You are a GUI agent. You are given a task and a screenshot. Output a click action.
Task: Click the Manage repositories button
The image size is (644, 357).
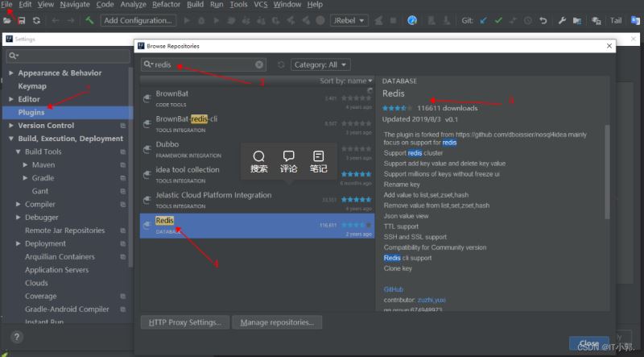point(277,322)
